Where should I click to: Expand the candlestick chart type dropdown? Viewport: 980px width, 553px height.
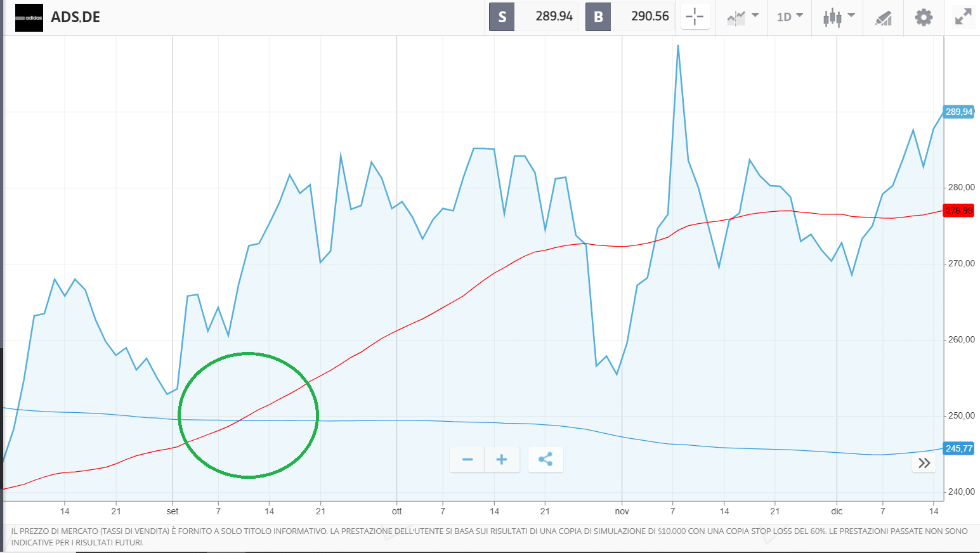point(838,17)
